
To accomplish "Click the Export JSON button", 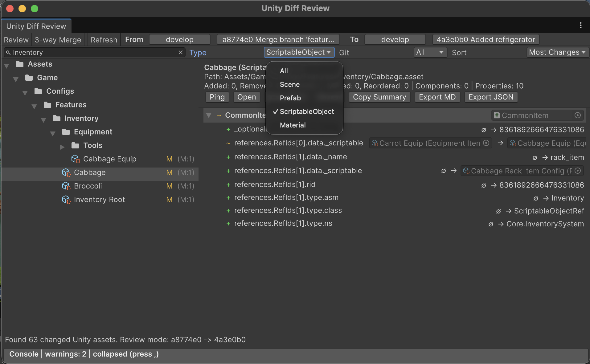I will (x=491, y=97).
